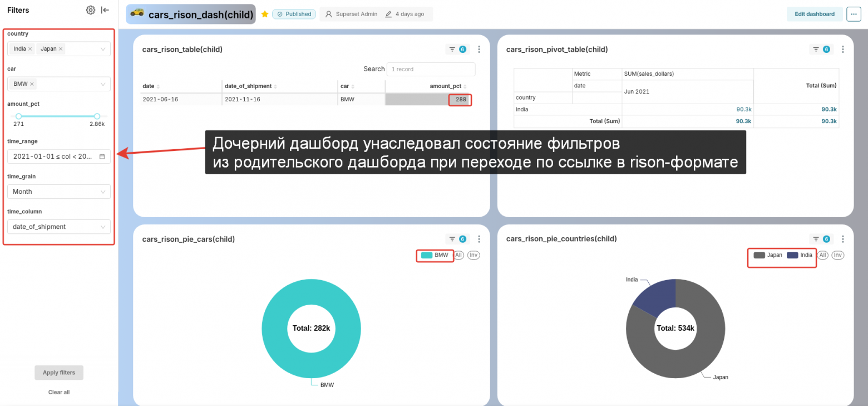
Task: Open kebab menu on cars_rison_pivot_table chart
Action: coord(842,49)
